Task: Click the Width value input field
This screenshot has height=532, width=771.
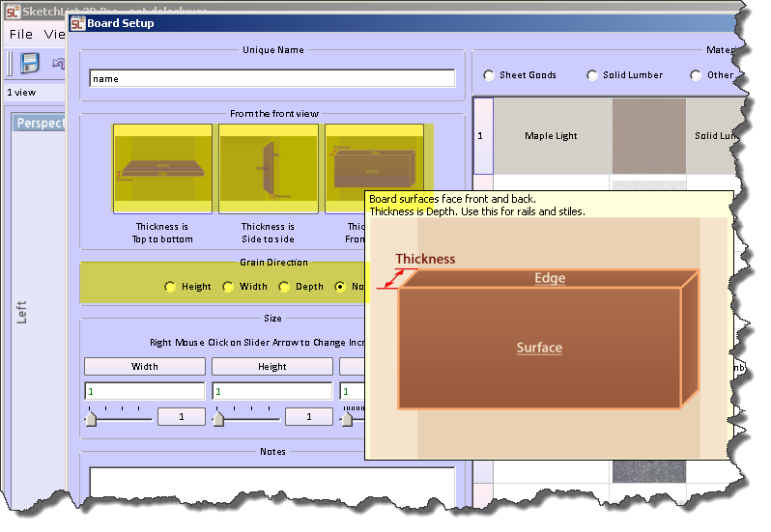Action: point(145,391)
